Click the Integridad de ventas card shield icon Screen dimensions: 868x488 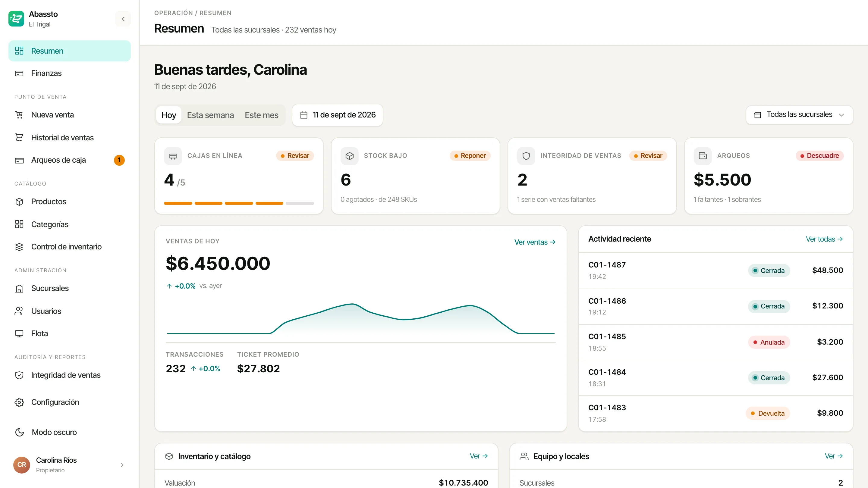click(x=526, y=156)
